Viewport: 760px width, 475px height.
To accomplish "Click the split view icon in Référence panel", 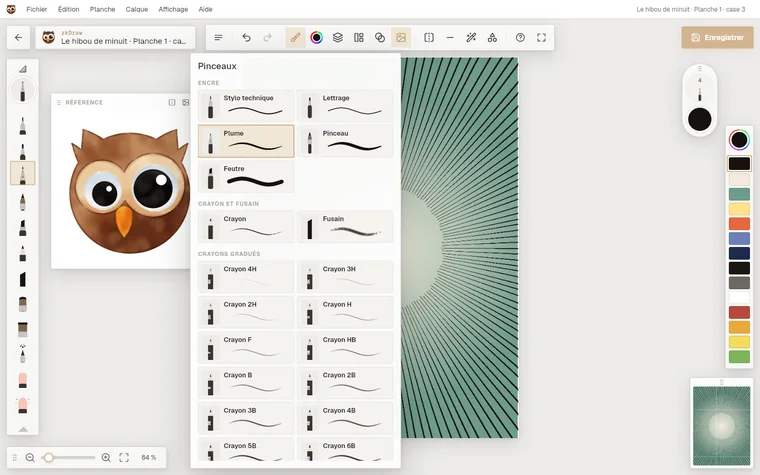I will pos(172,102).
